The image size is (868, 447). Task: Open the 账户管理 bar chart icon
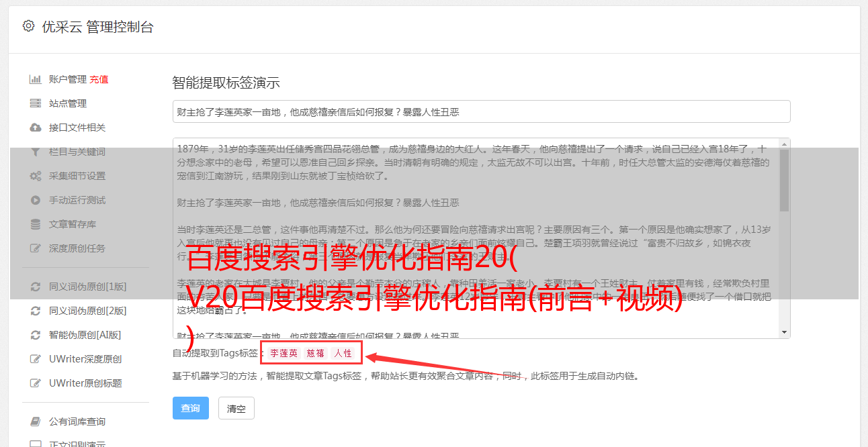(x=36, y=79)
